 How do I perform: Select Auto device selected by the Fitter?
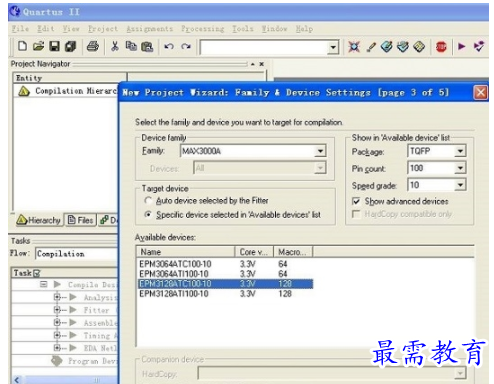(148, 201)
